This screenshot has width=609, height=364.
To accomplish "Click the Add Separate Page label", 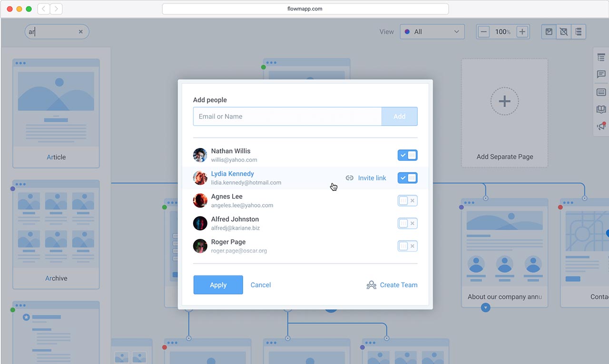I will click(x=505, y=157).
